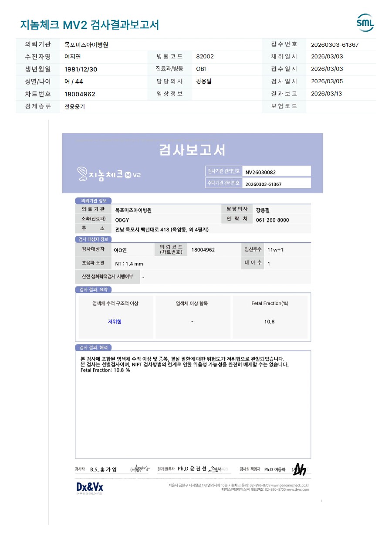Click the Dx&Vx logo at the bottom
The height and width of the screenshot is (554, 392).
(x=90, y=487)
